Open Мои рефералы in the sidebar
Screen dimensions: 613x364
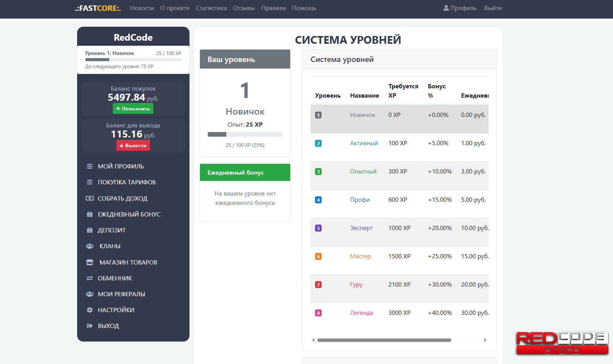click(121, 294)
